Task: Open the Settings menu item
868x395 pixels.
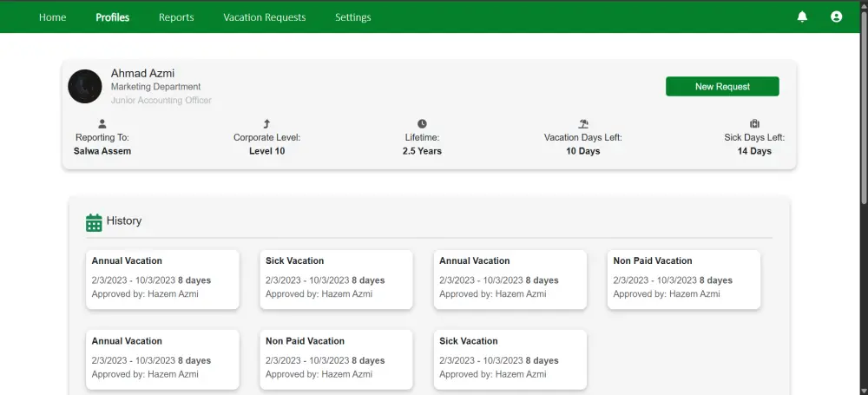Action: pyautogui.click(x=353, y=17)
